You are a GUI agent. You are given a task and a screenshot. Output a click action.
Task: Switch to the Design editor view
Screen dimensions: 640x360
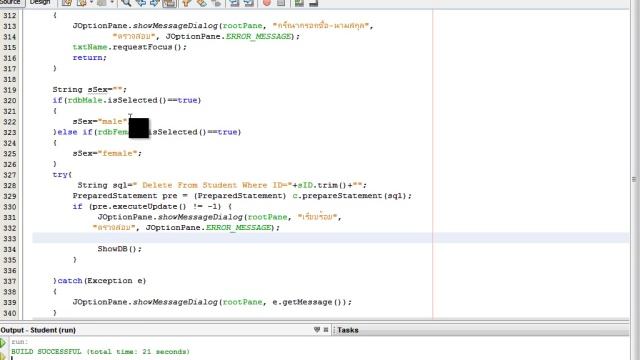(x=40, y=2)
